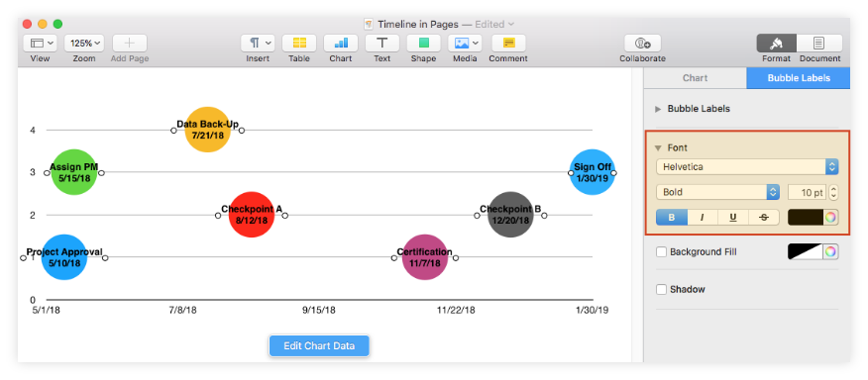Show the Document inspector

coord(819,44)
